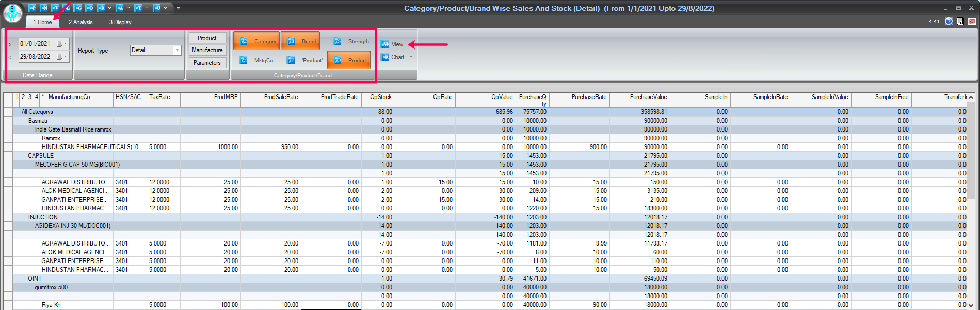The width and height of the screenshot is (980, 310).
Task: Toggle the highlighted Product grouping button
Action: tap(349, 60)
